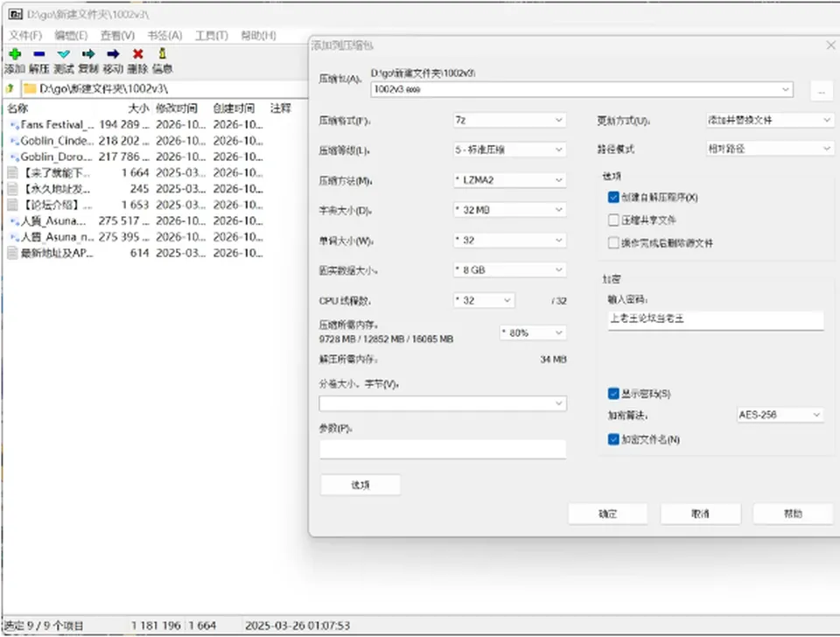Click the 复制 (Copy) toolbar icon
The image size is (840, 637).
tap(88, 53)
